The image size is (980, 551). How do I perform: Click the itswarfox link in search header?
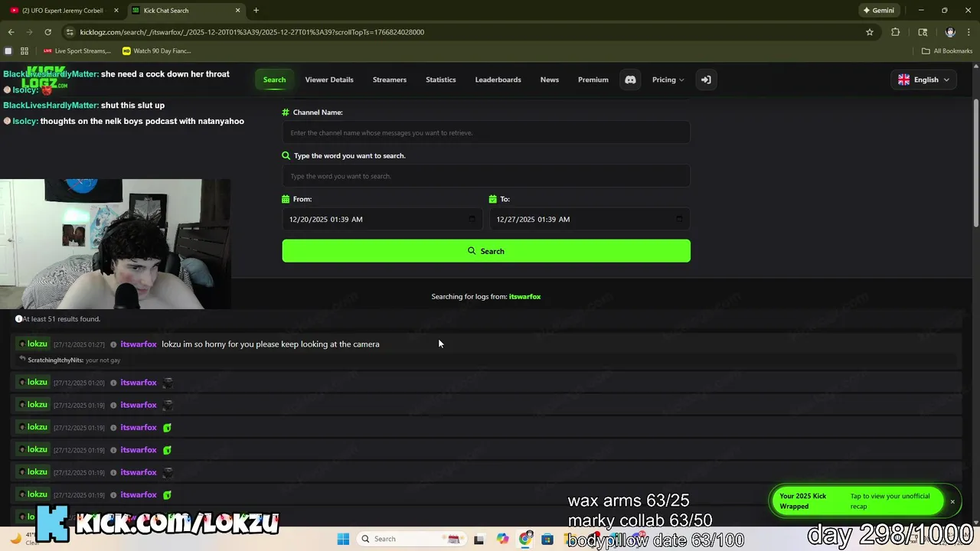pos(524,297)
